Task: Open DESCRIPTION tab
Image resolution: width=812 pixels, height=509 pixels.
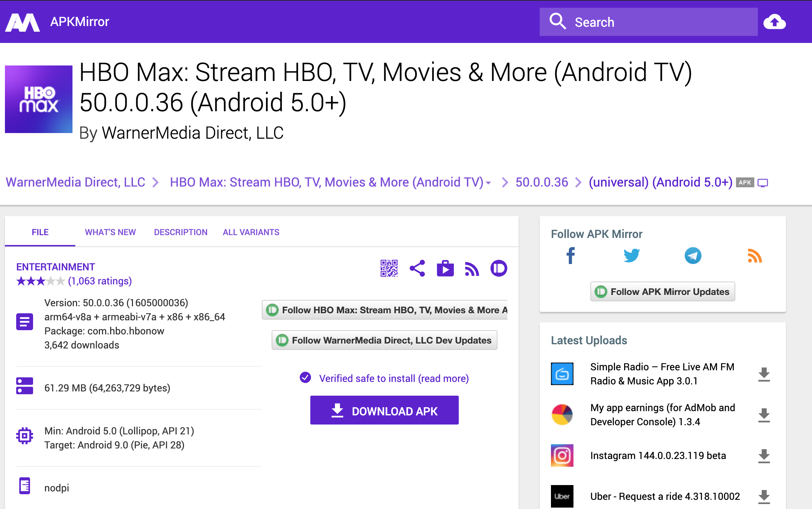Action: pos(181,232)
